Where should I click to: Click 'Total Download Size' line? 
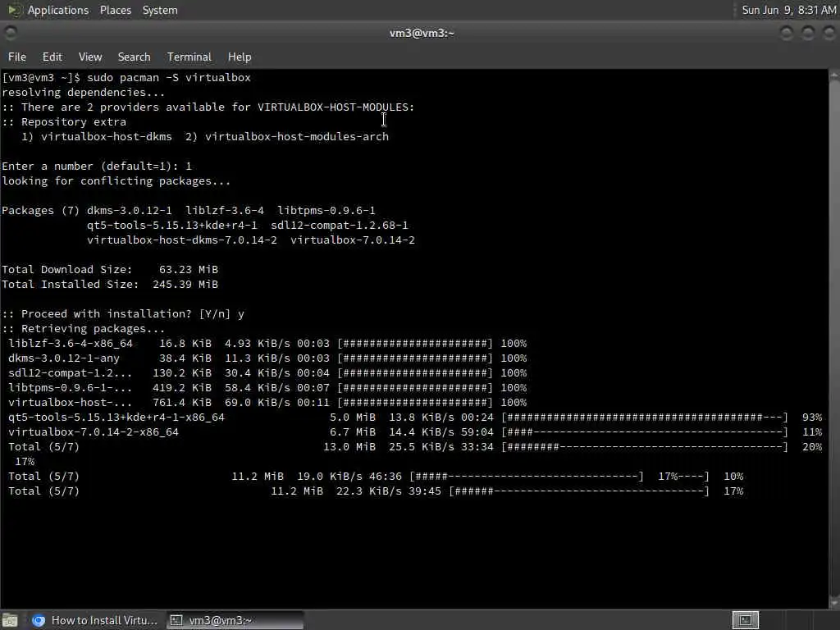tap(110, 269)
